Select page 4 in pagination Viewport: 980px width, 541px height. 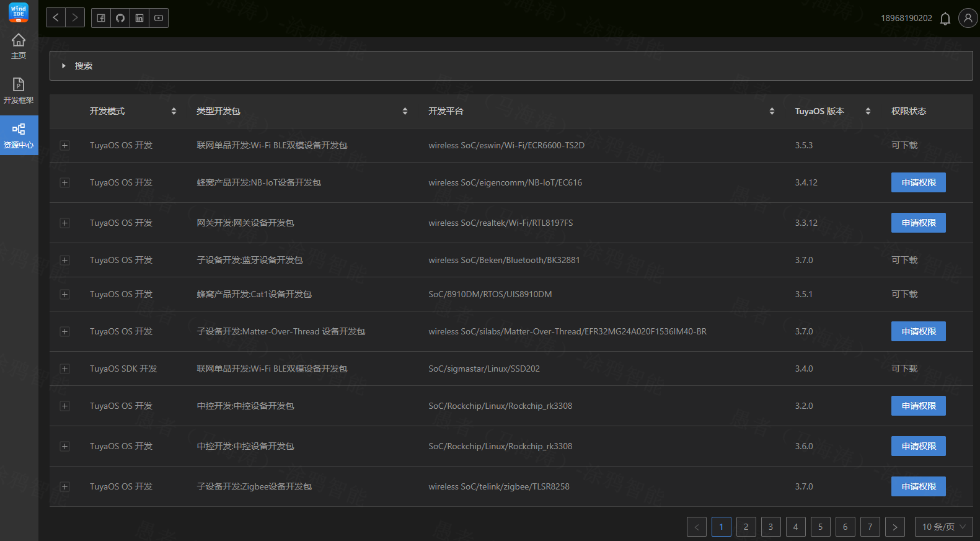[796, 527]
